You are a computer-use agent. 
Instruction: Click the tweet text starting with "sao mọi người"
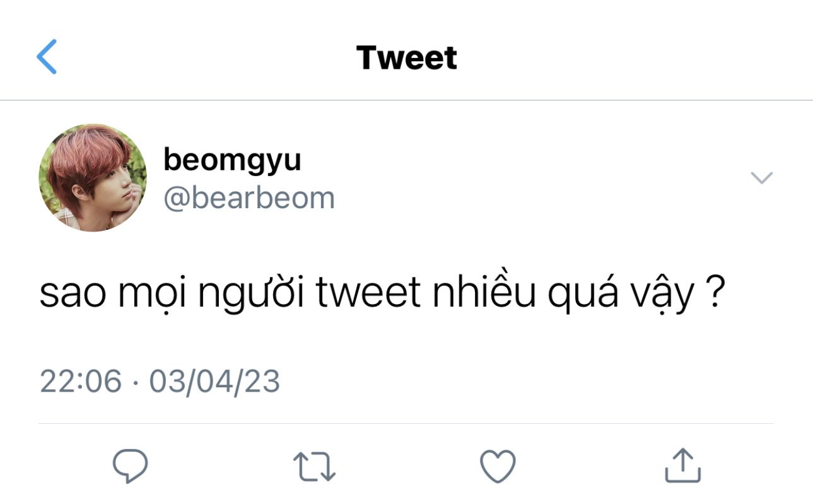[380, 294]
